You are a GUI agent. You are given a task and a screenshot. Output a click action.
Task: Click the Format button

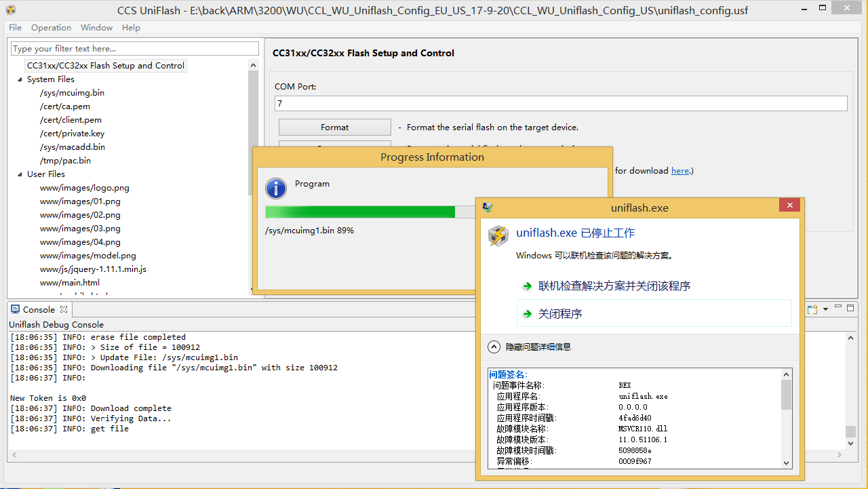[x=335, y=127]
